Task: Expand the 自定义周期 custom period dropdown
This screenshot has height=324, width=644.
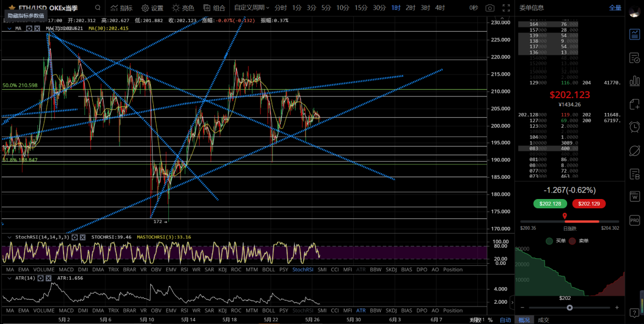Action: (x=251, y=8)
